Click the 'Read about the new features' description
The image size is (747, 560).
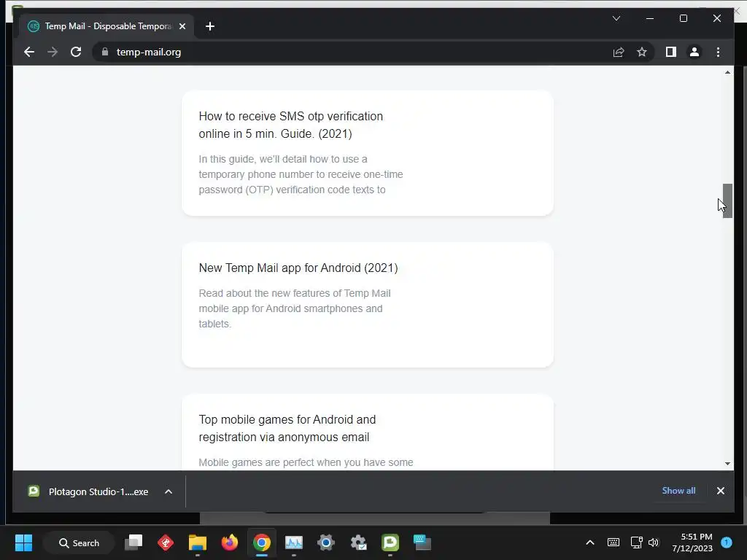[x=295, y=308]
